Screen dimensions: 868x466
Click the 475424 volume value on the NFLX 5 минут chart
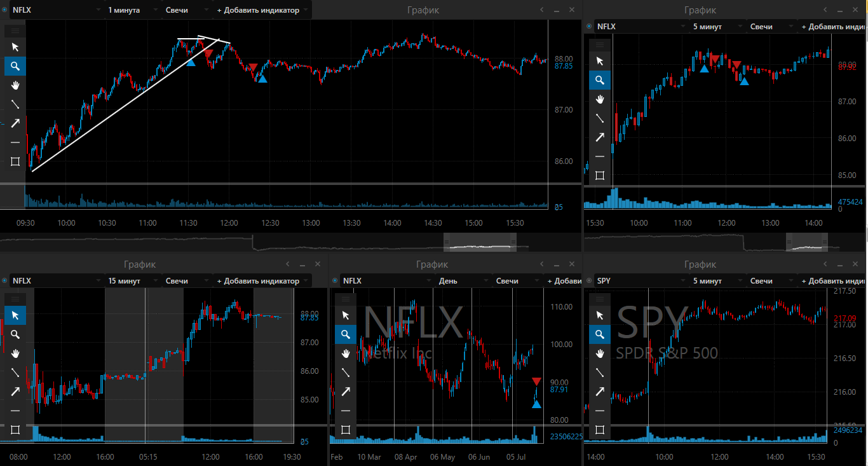tap(850, 202)
